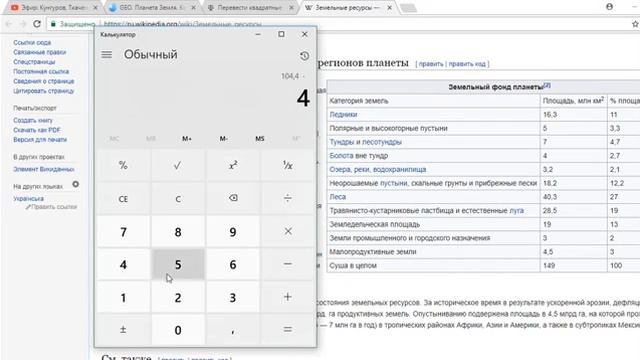Image resolution: width=640 pixels, height=360 pixels.
Task: Open language settings gear in Wikipedia sidebar
Action: 76,184
